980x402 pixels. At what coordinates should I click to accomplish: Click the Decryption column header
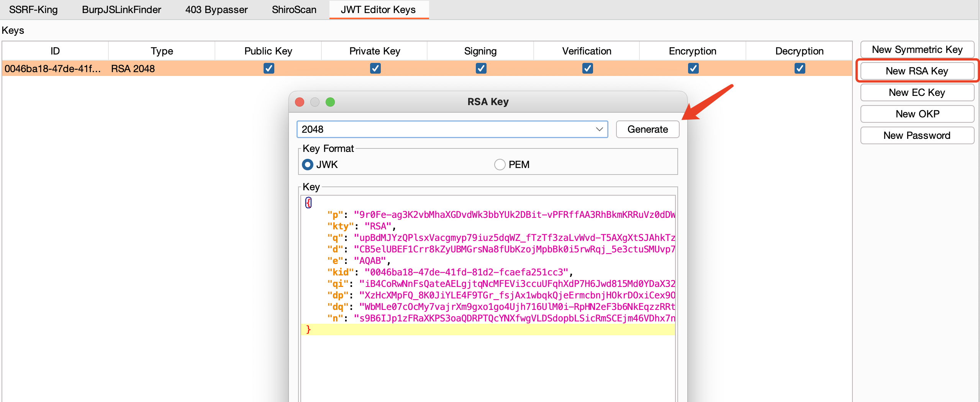coord(799,51)
